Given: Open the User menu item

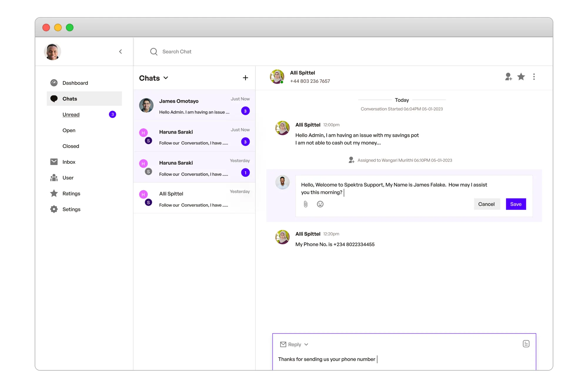Looking at the screenshot, I should [84, 178].
